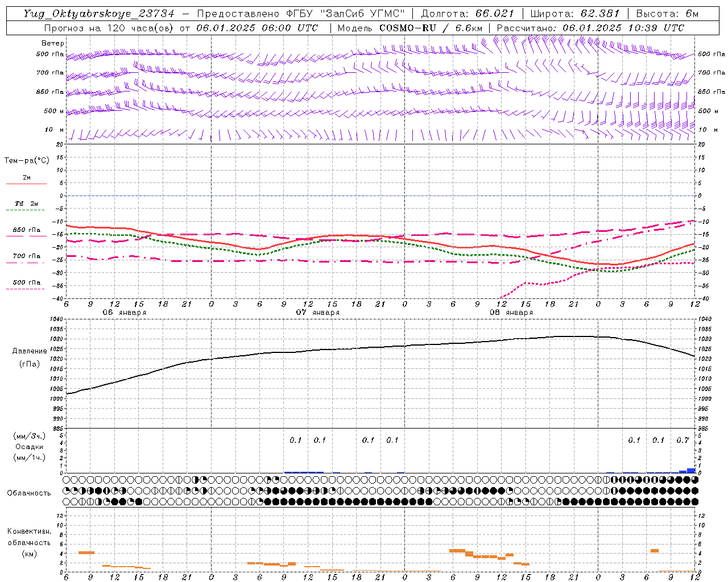Click the Td 2м dew point legend entry
The width and height of the screenshot is (728, 582).
[27, 203]
